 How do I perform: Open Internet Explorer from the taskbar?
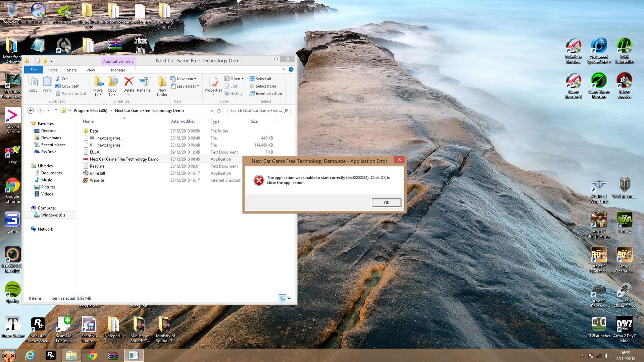click(30, 355)
